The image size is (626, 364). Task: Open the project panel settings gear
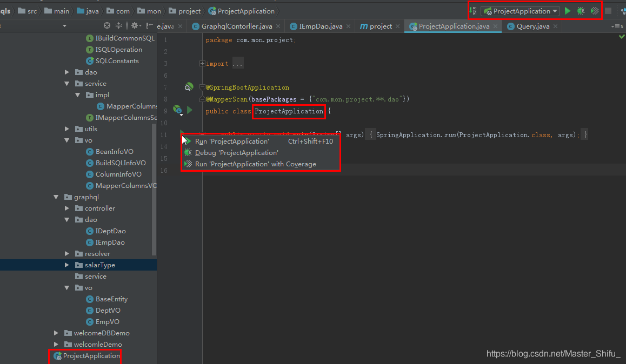click(x=136, y=25)
